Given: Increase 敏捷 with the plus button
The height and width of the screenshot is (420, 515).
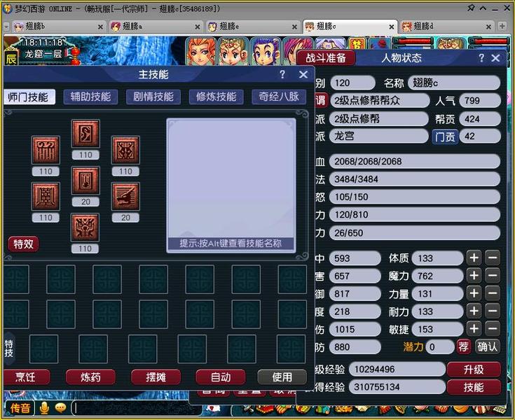Looking at the screenshot, I should [x=474, y=329].
